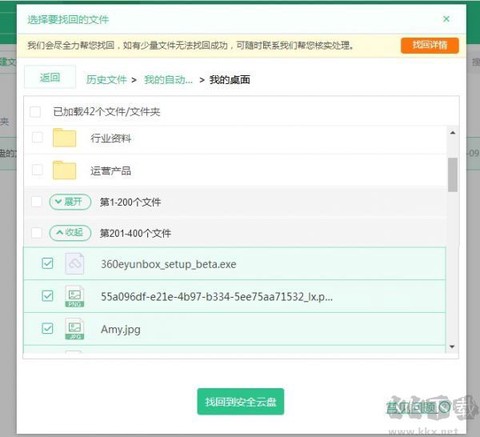Click the exe file icon of 360eyunbox_setup_beta
The width and height of the screenshot is (480, 437).
click(75, 264)
